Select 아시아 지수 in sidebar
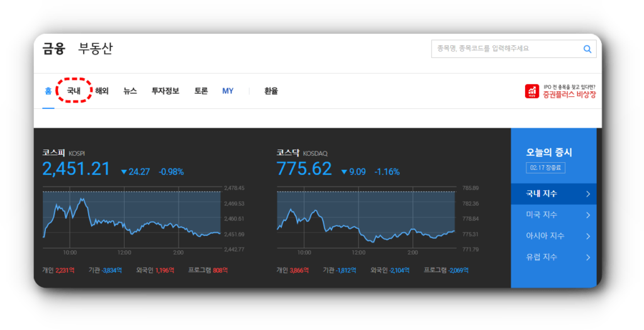The image size is (644, 330). 553,236
